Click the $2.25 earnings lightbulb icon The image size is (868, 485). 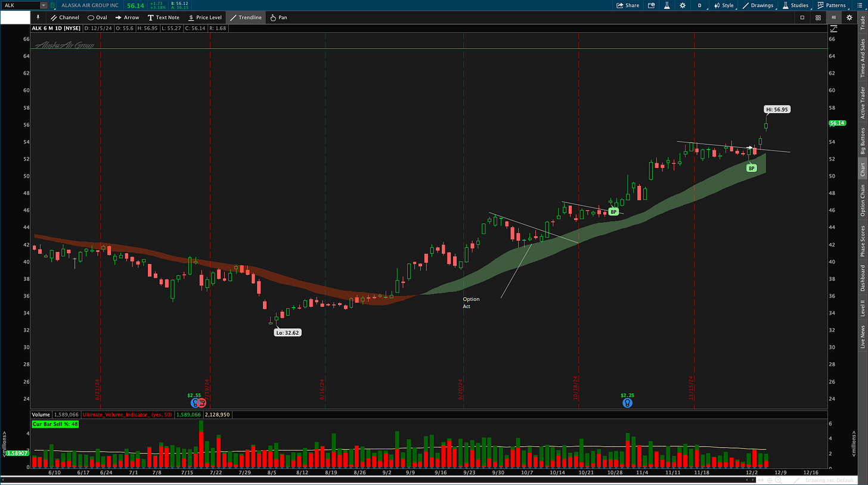click(627, 403)
